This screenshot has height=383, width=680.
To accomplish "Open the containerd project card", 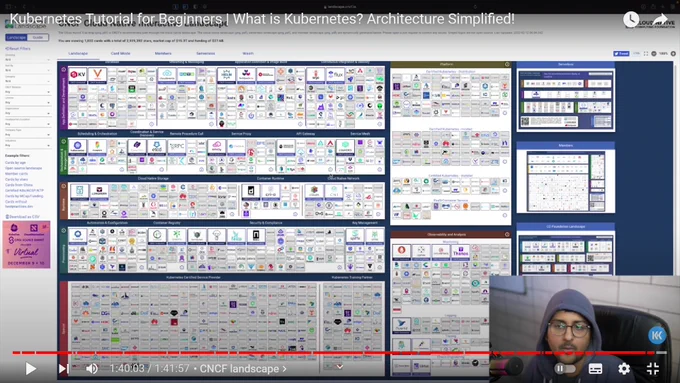I will point(251,192).
